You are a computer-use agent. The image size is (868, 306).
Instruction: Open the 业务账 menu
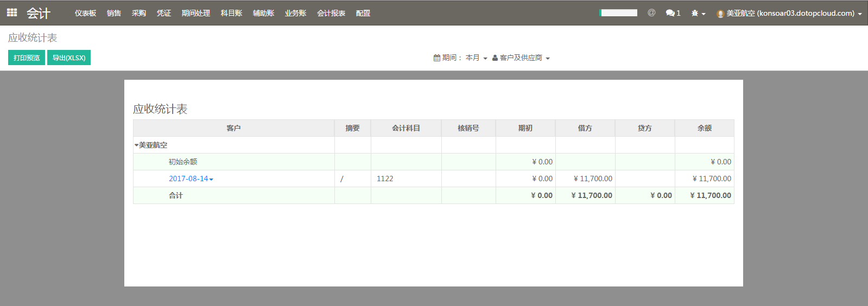pyautogui.click(x=296, y=13)
